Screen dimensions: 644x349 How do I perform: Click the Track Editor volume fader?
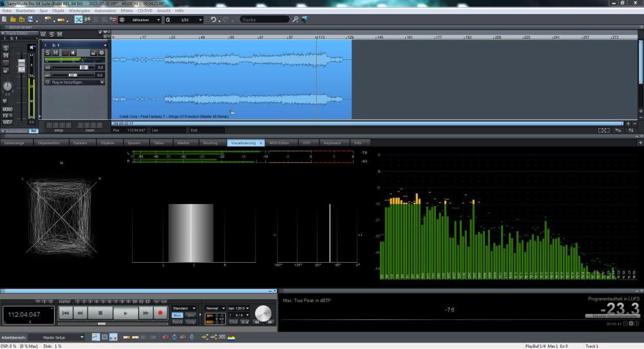pyautogui.click(x=21, y=66)
